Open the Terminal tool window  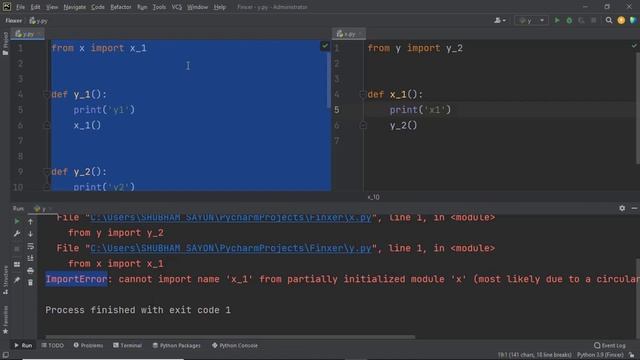click(127, 345)
